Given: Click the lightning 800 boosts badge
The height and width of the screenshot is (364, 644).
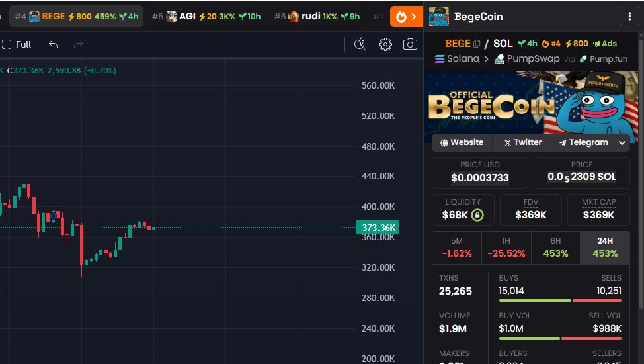Looking at the screenshot, I should [x=577, y=44].
